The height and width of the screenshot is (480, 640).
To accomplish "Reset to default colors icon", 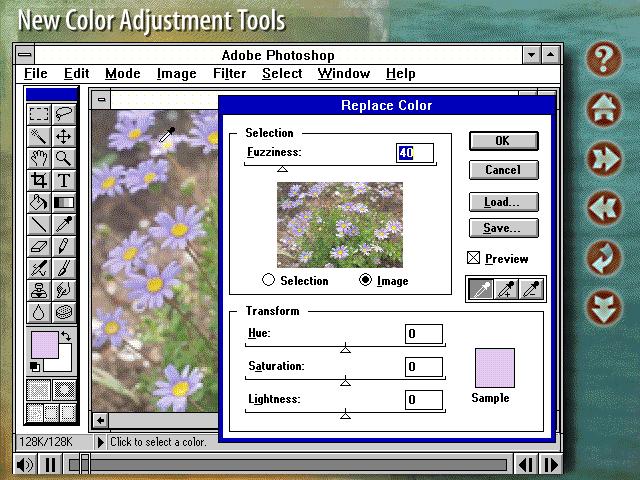I will point(35,366).
